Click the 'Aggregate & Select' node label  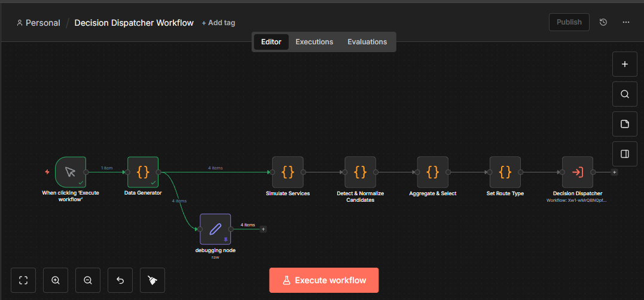point(432,193)
